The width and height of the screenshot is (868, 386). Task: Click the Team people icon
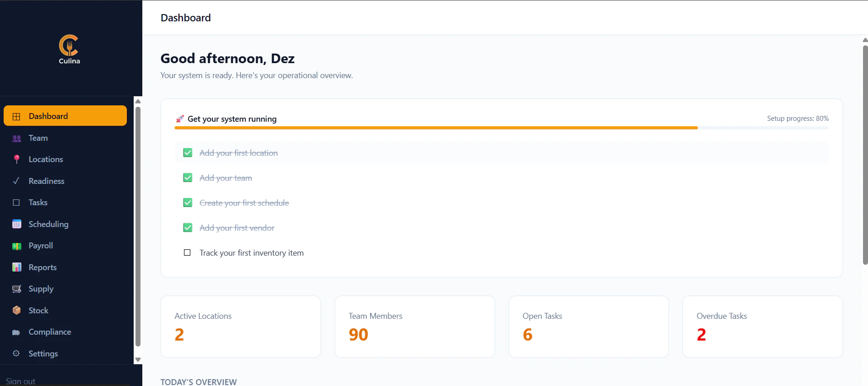tap(16, 138)
